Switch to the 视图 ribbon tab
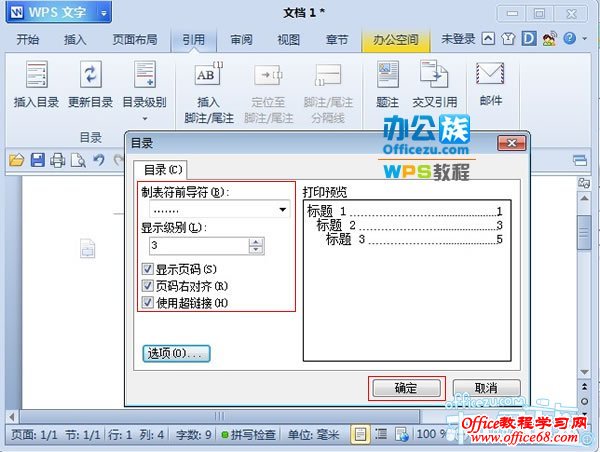The width and height of the screenshot is (600, 452). pos(289,39)
